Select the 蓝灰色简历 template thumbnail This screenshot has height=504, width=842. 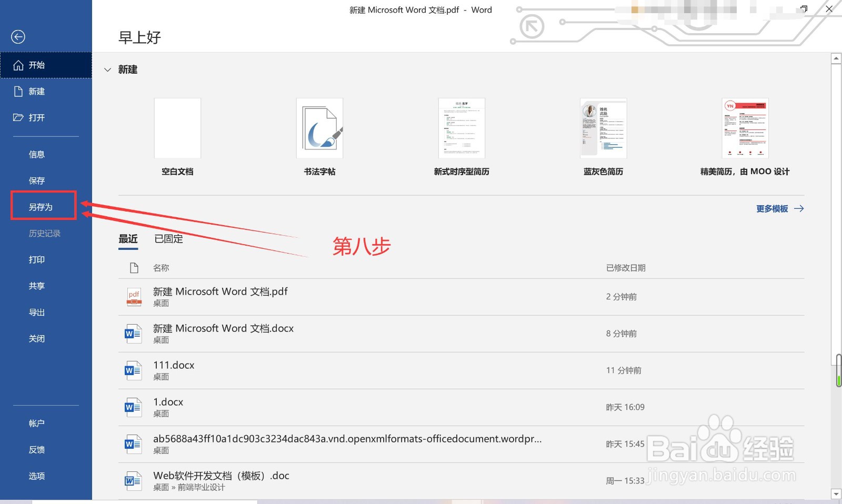603,128
